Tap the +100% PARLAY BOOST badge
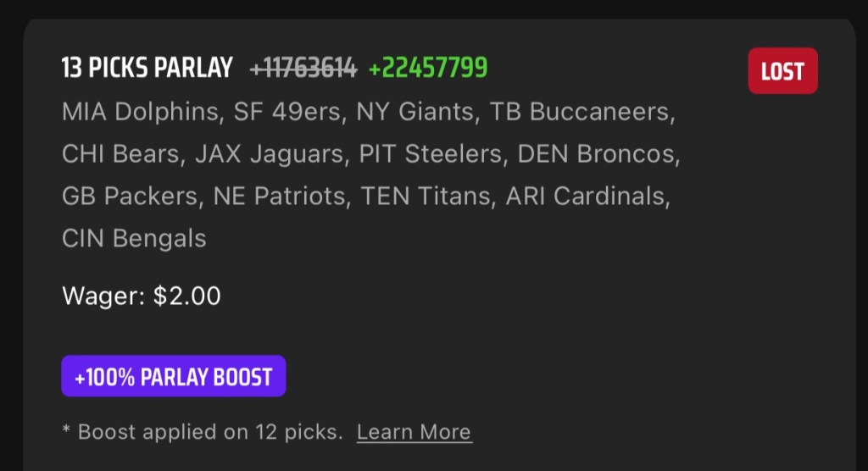This screenshot has height=471, width=868. (x=174, y=376)
